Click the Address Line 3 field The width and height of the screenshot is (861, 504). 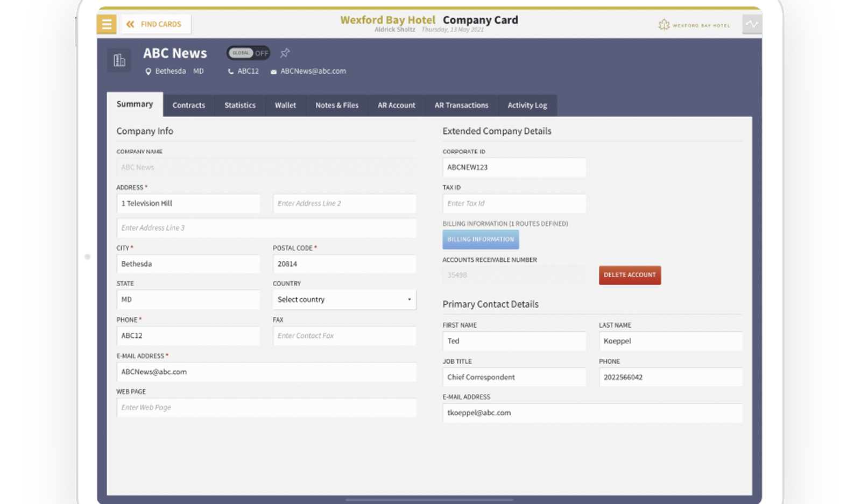pos(266,228)
